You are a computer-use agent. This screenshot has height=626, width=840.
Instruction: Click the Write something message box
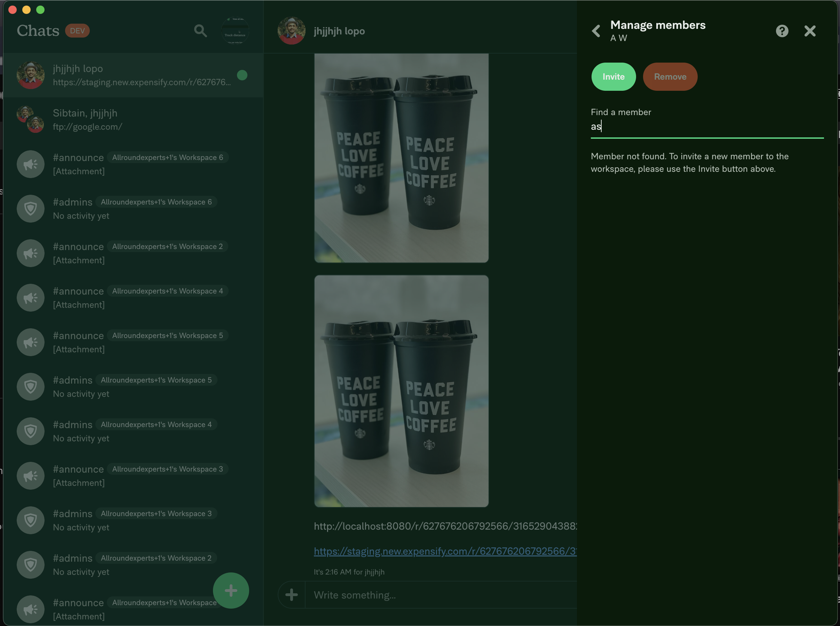click(x=440, y=595)
